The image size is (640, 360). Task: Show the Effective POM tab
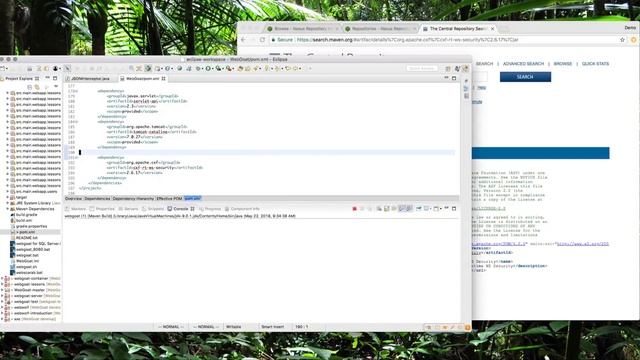tap(169, 198)
